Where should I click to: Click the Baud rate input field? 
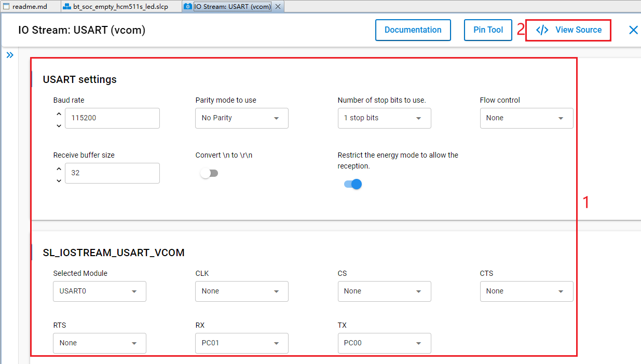[x=112, y=118]
